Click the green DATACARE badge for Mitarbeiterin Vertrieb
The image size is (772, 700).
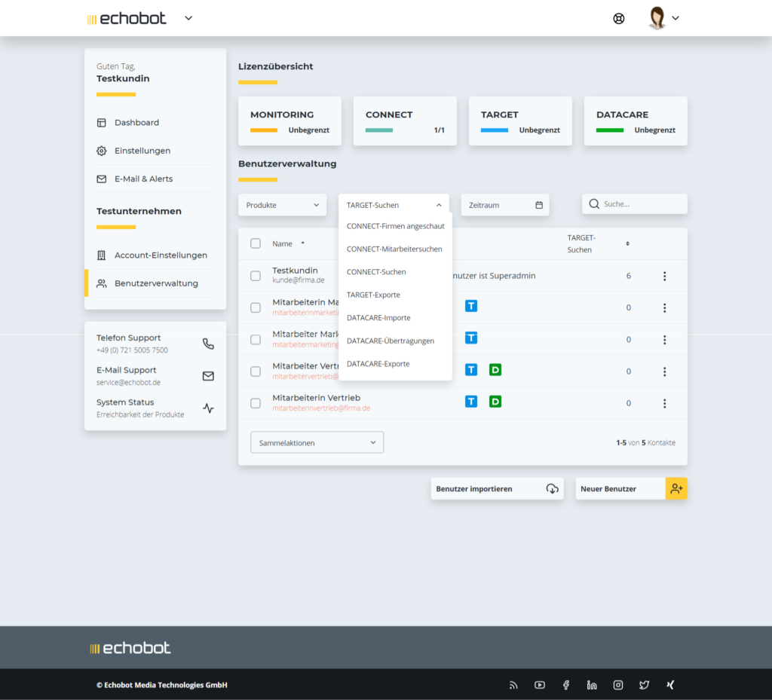point(495,402)
